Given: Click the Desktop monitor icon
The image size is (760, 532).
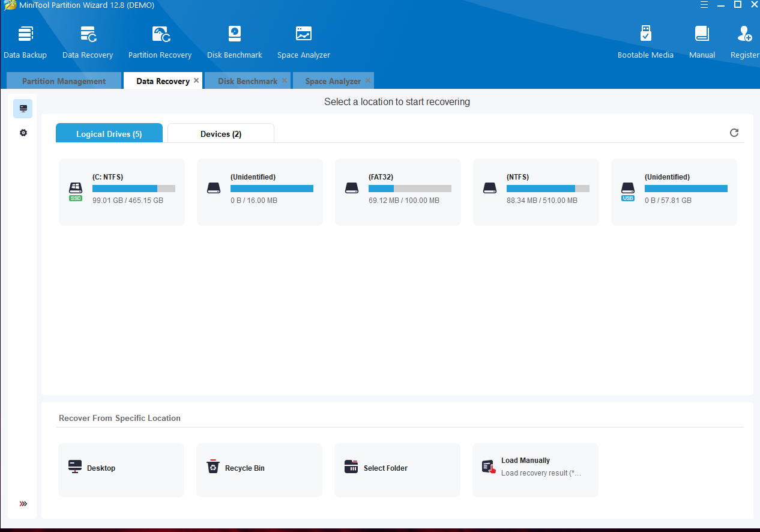Looking at the screenshot, I should click(75, 467).
